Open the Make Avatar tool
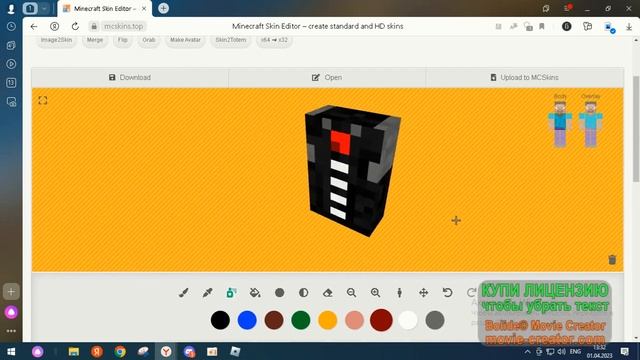640x360 pixels. (185, 40)
